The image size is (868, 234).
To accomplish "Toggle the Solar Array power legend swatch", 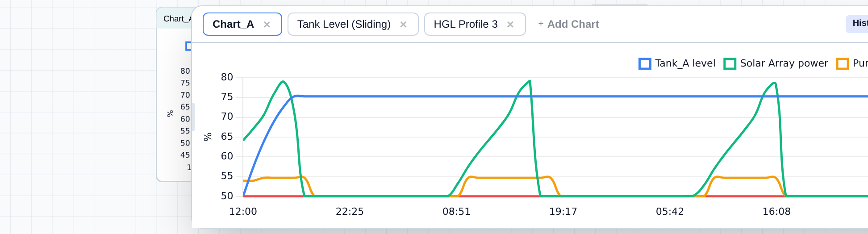I will pos(730,64).
